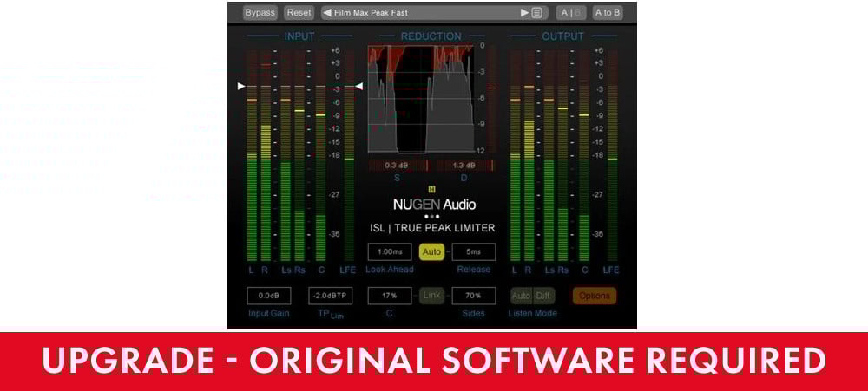This screenshot has width=868, height=391.
Task: Click the Input Gain value field
Action: 267,296
